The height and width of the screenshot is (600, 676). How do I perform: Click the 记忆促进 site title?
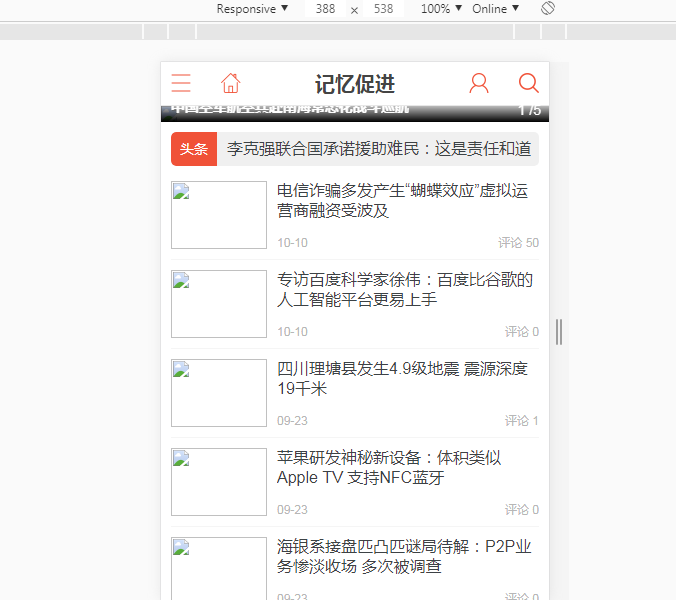click(x=355, y=84)
